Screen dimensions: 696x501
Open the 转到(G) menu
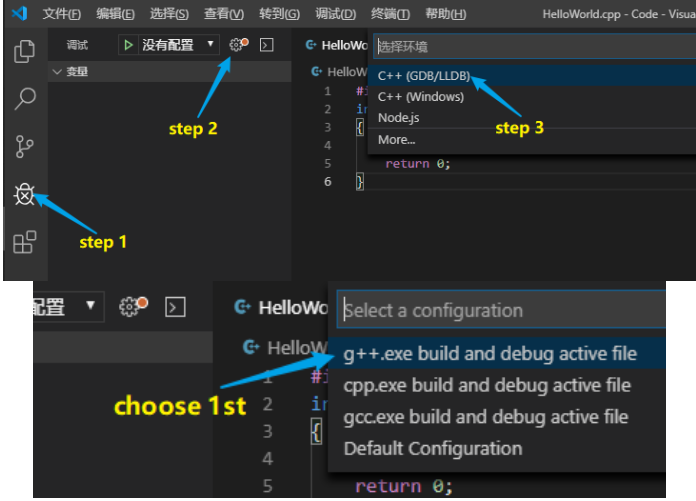279,14
